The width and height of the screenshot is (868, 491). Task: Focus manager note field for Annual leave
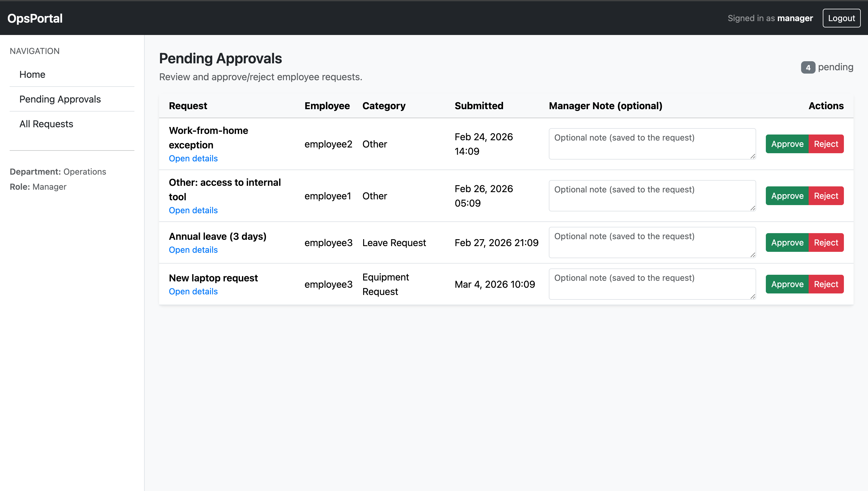[x=652, y=242]
